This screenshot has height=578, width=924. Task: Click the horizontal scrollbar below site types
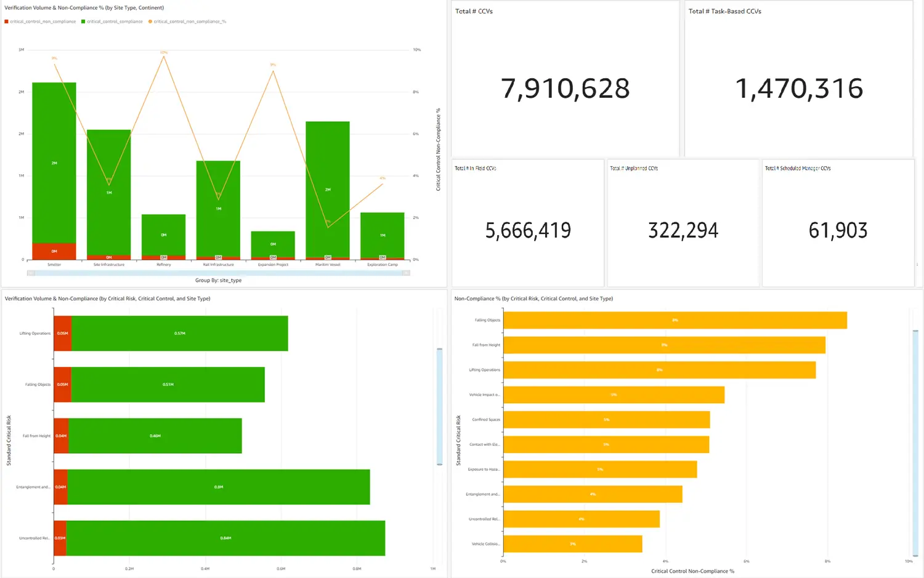coord(218,273)
